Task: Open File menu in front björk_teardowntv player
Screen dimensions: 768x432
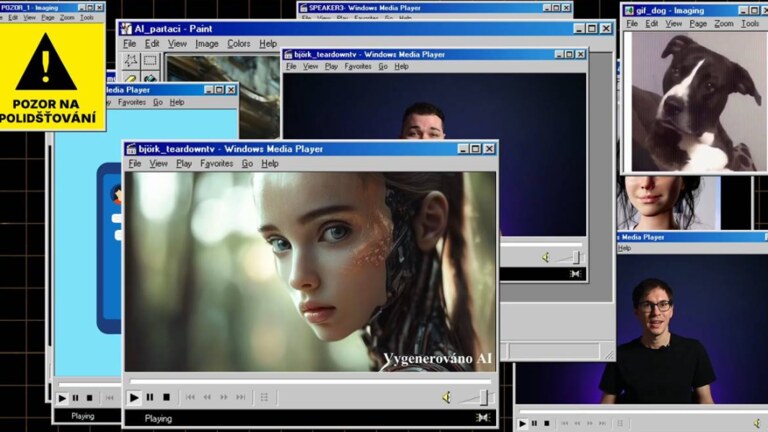Action: pyautogui.click(x=135, y=164)
